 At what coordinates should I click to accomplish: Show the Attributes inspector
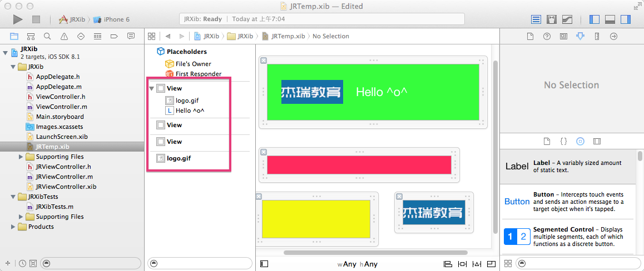[580, 36]
